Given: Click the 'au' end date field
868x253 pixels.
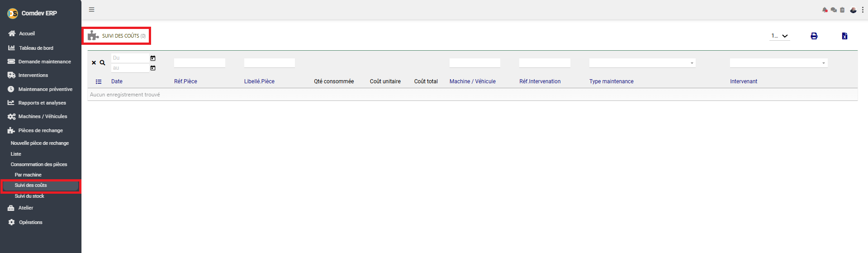Looking at the screenshot, I should [x=130, y=68].
